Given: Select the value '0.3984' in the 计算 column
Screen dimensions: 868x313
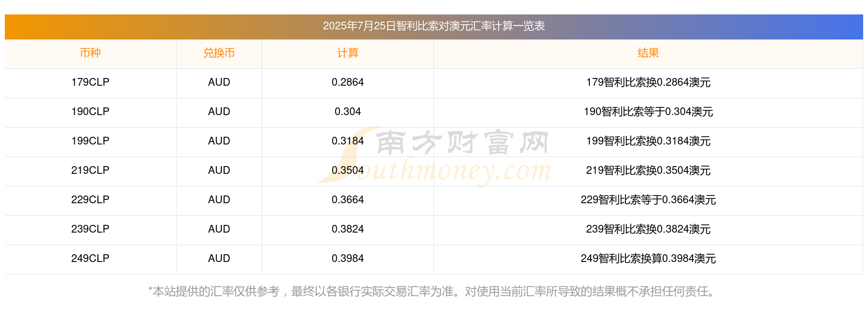Looking at the screenshot, I should click(348, 259).
